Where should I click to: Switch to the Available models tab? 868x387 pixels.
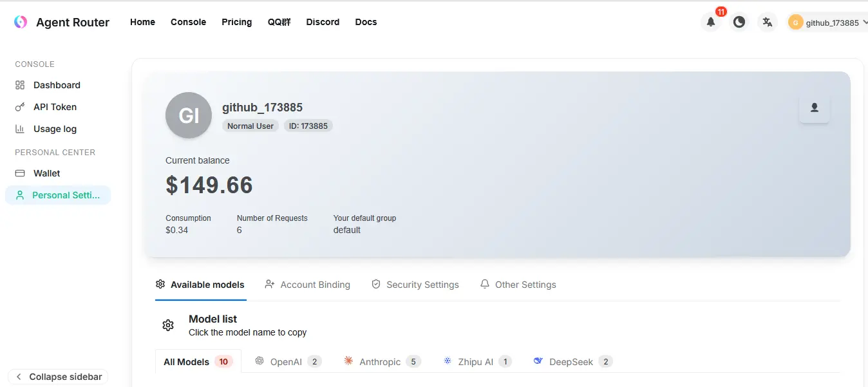[x=200, y=285]
